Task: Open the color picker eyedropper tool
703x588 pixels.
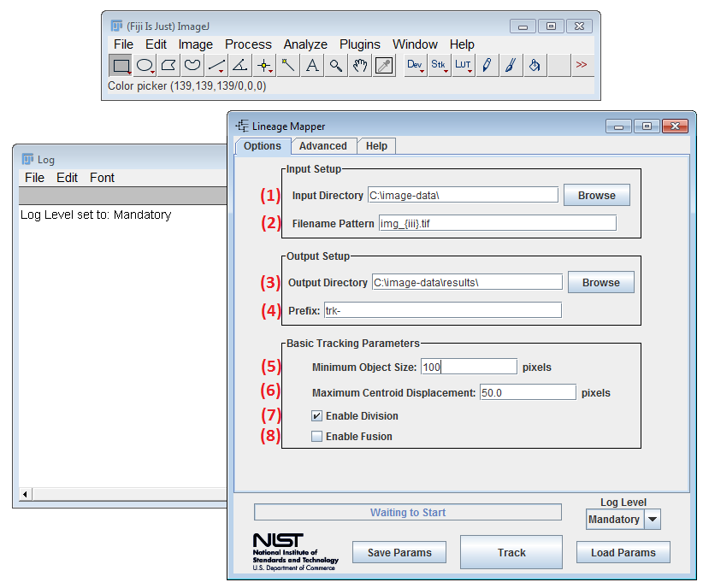Action: [384, 65]
